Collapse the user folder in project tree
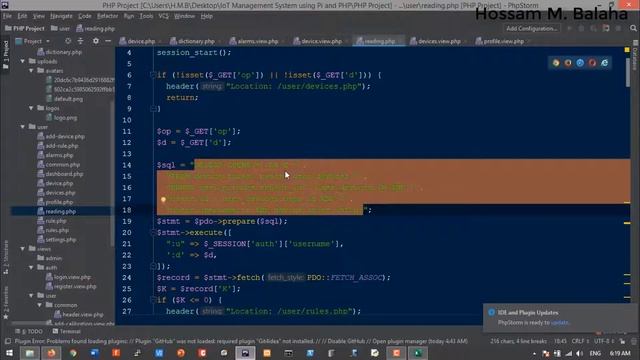 pos(23,127)
